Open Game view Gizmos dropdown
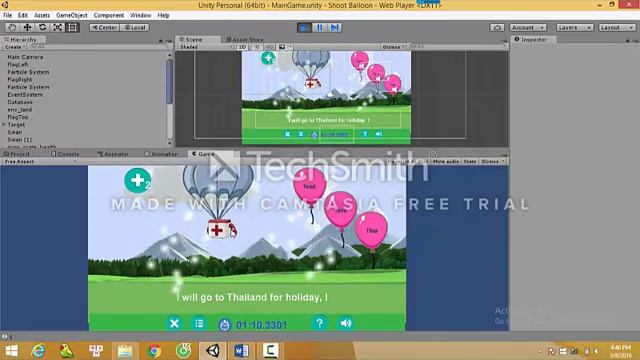This screenshot has width=640, height=360. [x=492, y=162]
